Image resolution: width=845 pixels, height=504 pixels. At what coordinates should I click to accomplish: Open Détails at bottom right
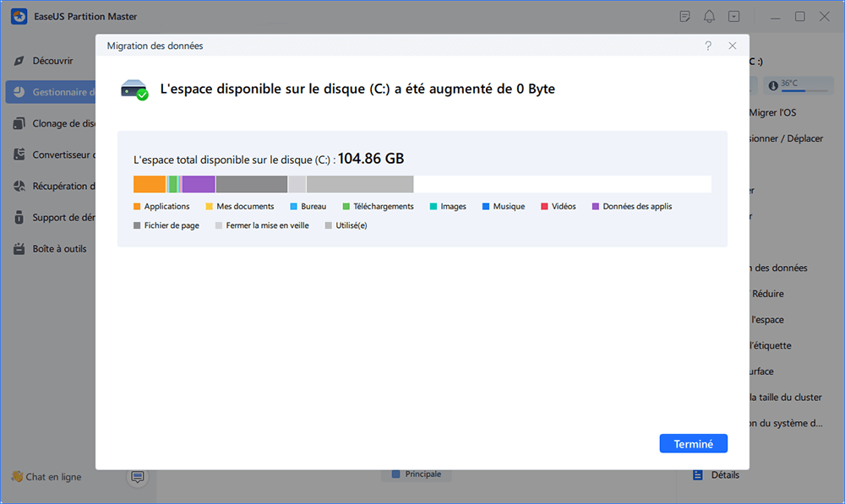[725, 475]
